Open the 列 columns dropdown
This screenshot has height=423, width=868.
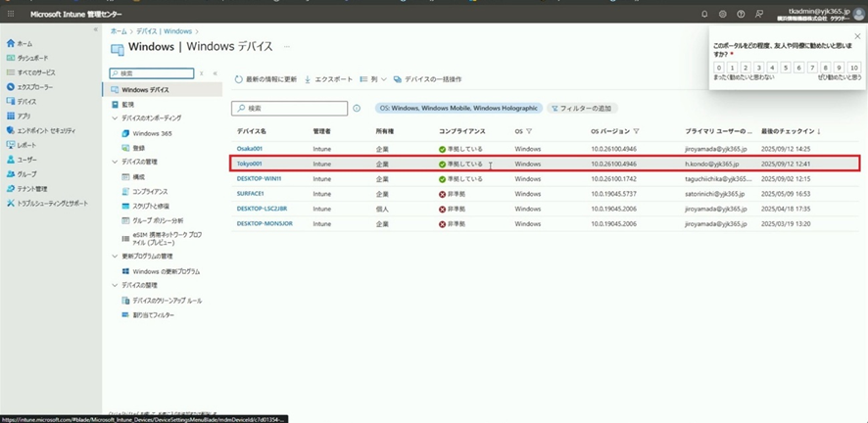373,78
